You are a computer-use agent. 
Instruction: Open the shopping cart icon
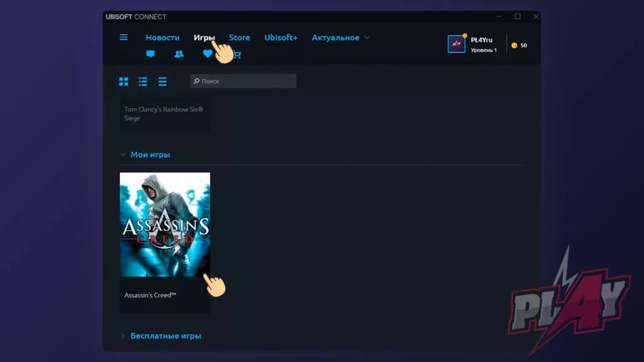point(237,55)
